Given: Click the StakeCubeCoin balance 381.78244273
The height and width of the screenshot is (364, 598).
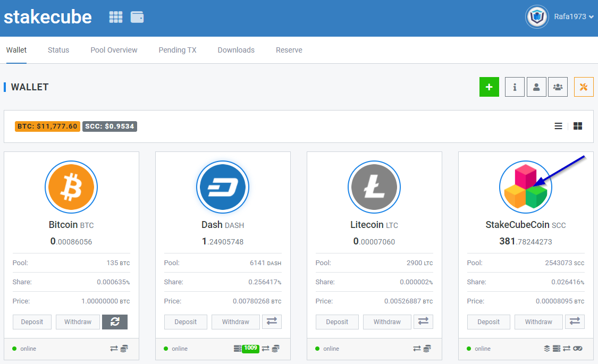Looking at the screenshot, I should click(526, 241).
